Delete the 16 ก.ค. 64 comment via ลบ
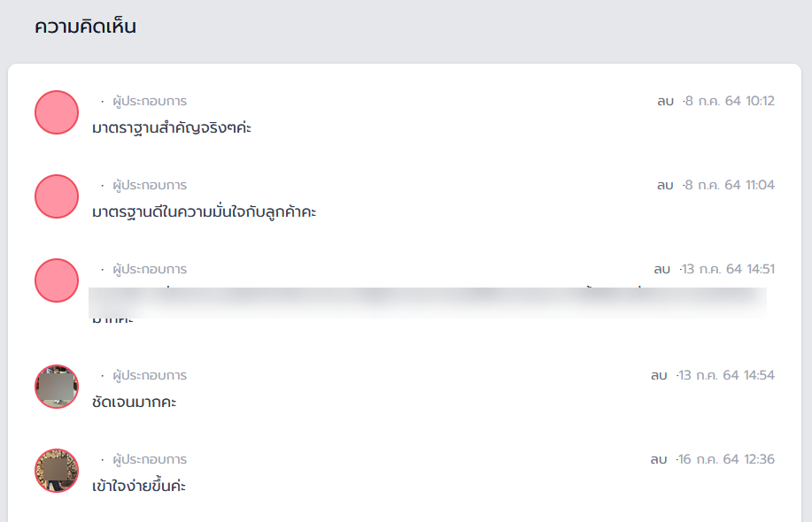Viewport: 812px width, 522px height. coord(659,459)
